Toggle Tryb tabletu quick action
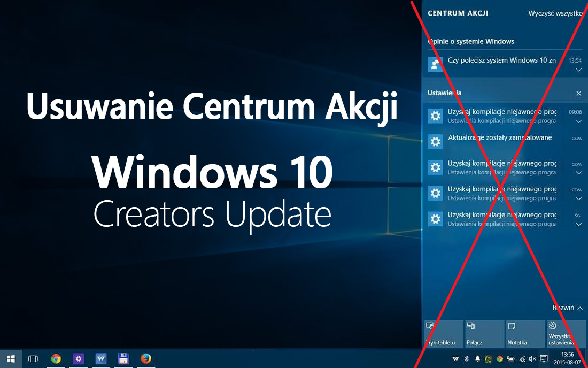The image size is (588, 368). [443, 333]
